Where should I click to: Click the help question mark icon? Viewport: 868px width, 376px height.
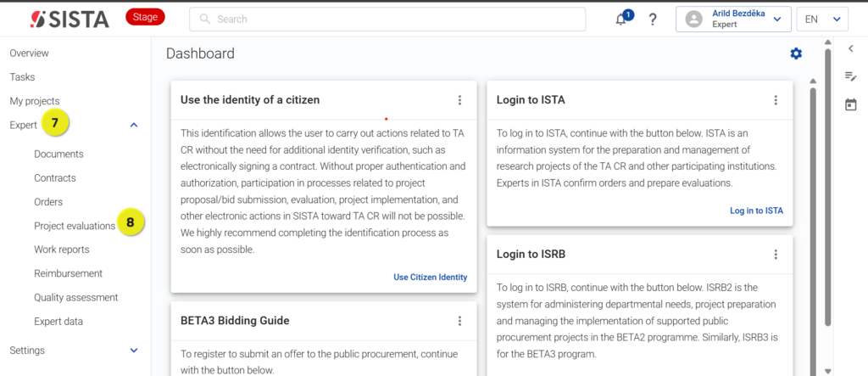[653, 20]
